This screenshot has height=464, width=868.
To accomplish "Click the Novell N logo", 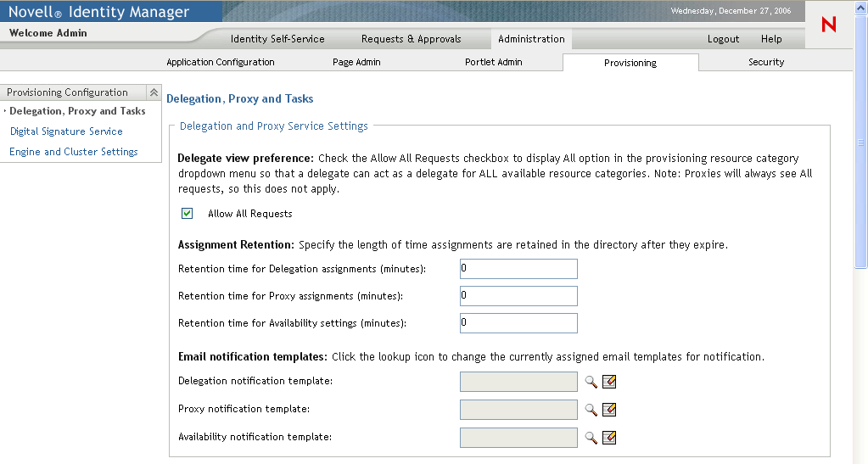I will coord(829,25).
